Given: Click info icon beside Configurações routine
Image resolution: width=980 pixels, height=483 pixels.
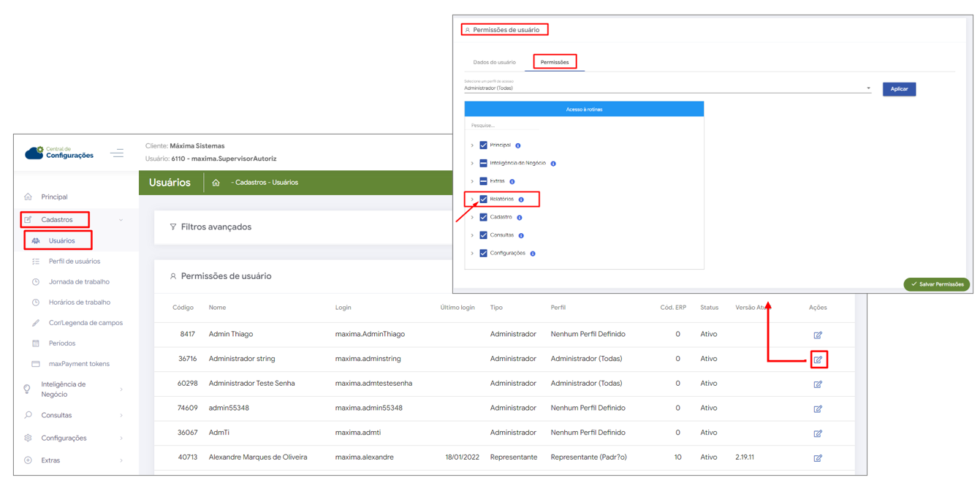Looking at the screenshot, I should click(x=533, y=254).
